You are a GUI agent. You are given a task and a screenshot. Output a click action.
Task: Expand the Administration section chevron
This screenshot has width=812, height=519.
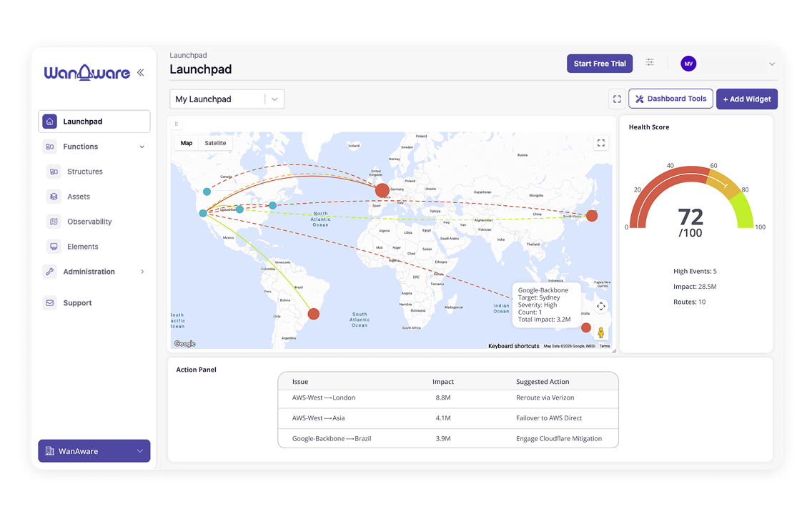coord(142,272)
